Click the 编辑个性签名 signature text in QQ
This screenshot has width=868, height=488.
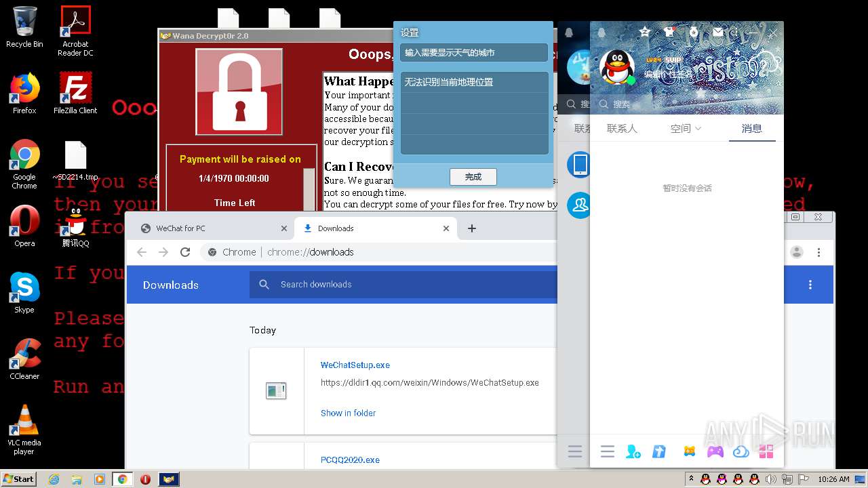click(x=668, y=75)
